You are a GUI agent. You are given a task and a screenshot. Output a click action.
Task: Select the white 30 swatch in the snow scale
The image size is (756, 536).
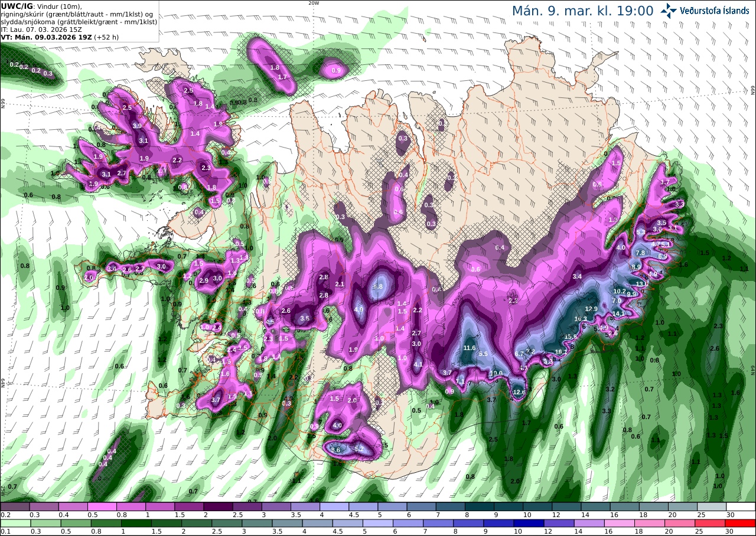click(x=741, y=506)
